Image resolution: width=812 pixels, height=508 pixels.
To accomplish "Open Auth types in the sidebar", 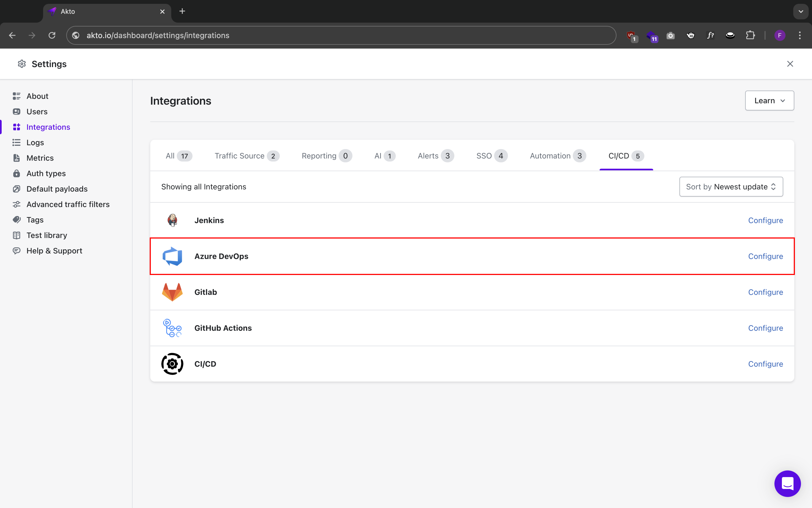I will click(x=46, y=173).
